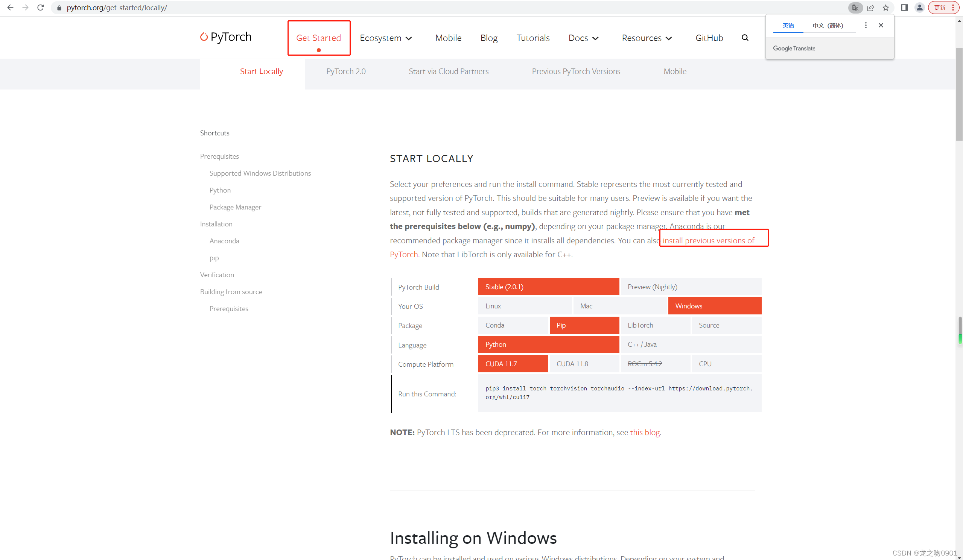Choose Linux as your OS
963x560 pixels.
[525, 306]
